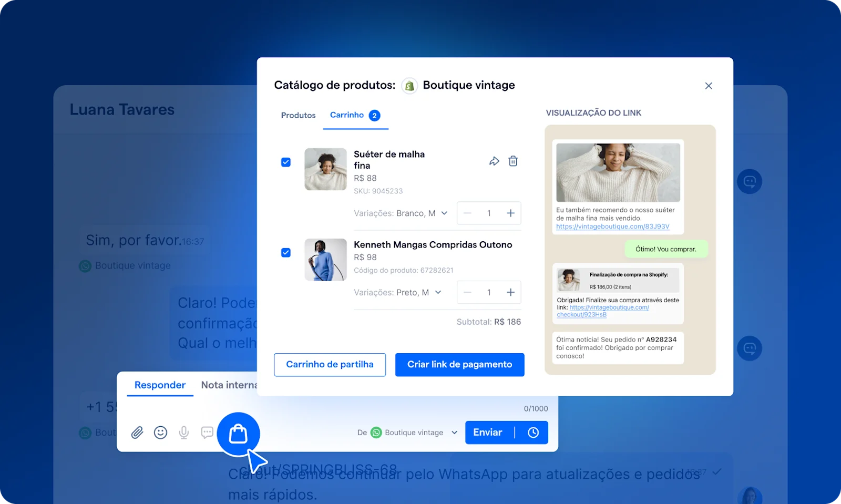Open the vintageboutique.com/83J93V link
The height and width of the screenshot is (504, 841).
click(x=613, y=227)
